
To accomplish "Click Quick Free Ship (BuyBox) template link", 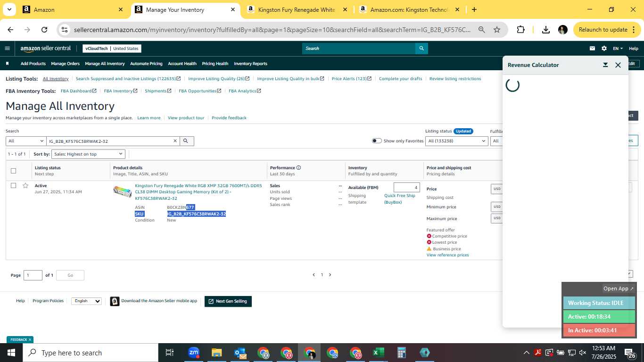I will pos(400,199).
